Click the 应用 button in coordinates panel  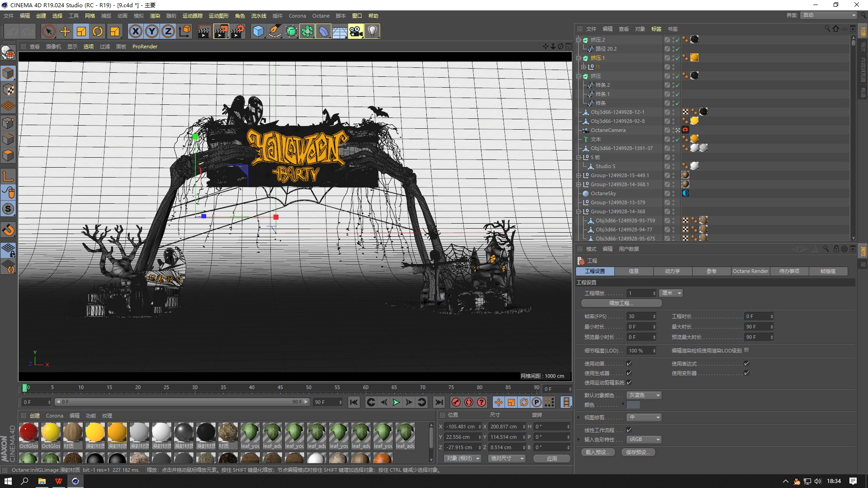tap(552, 459)
